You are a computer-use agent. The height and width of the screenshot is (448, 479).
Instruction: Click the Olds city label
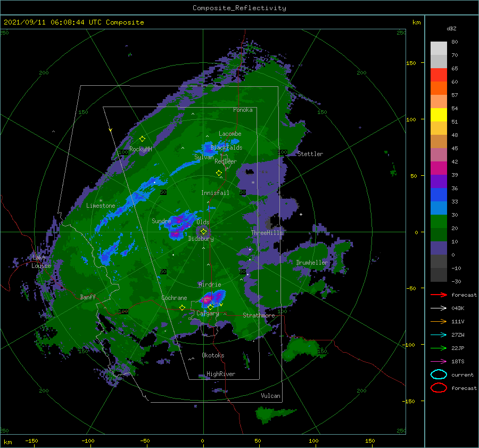pos(203,222)
